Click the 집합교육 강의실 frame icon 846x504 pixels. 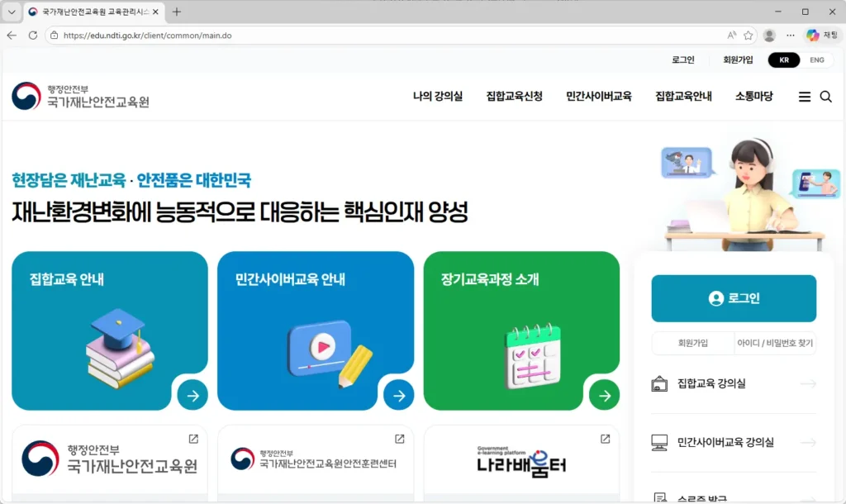661,384
